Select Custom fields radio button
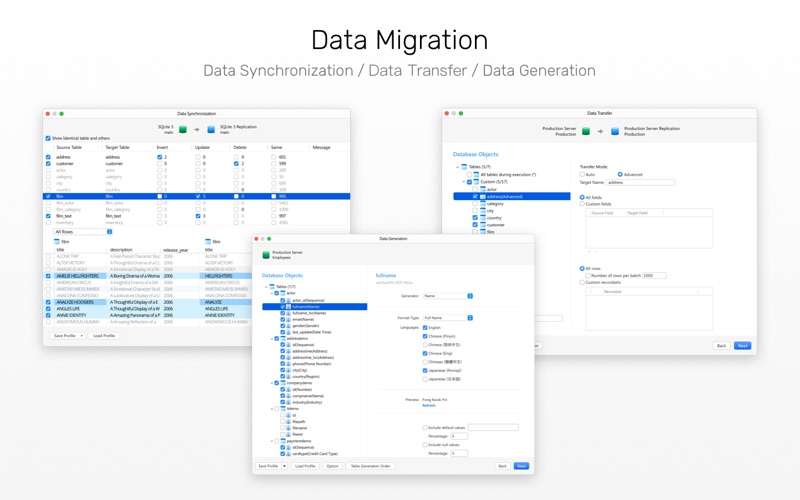Viewport: 800px width, 500px height. (x=582, y=204)
